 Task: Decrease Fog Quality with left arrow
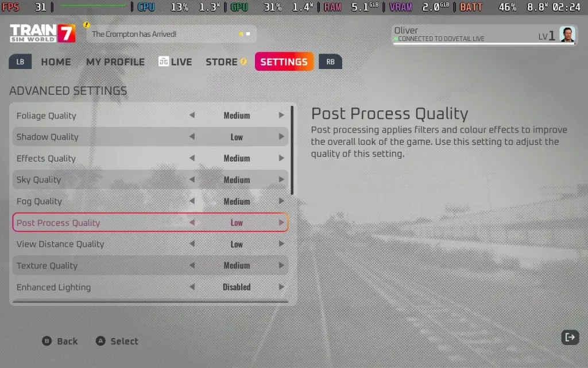pos(192,201)
